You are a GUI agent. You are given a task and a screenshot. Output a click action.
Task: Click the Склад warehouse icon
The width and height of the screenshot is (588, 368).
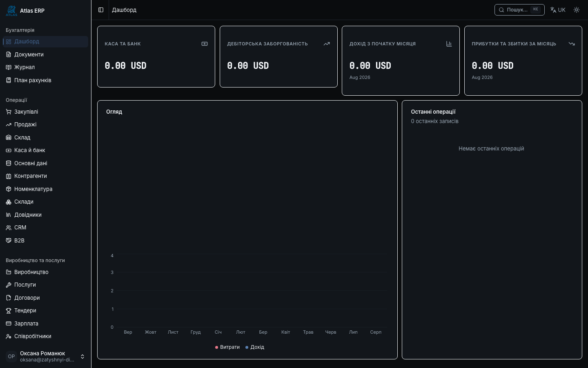(x=9, y=137)
